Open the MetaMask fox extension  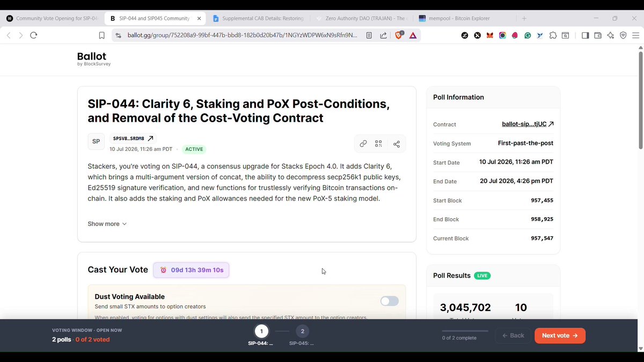point(489,35)
